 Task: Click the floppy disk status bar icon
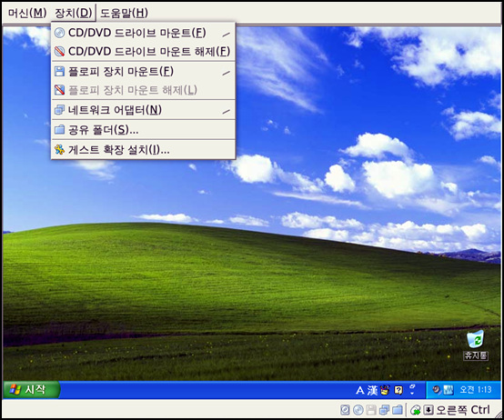(x=371, y=410)
